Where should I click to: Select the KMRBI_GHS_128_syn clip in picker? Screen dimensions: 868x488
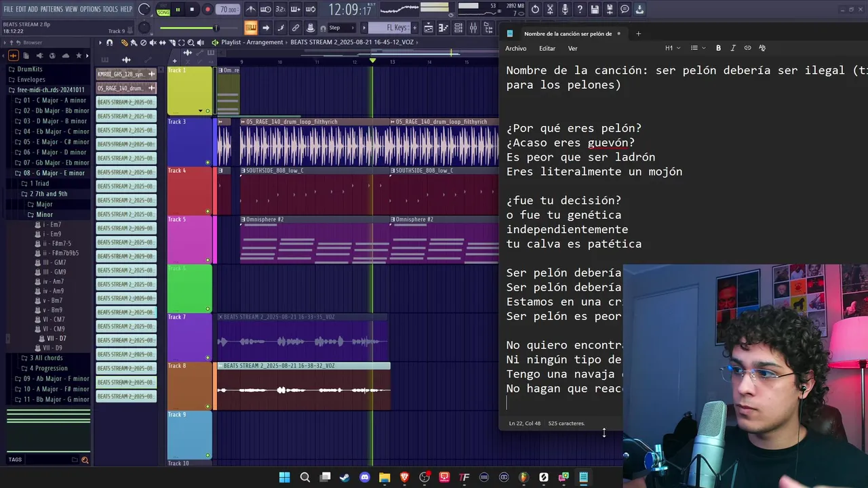[126, 74]
